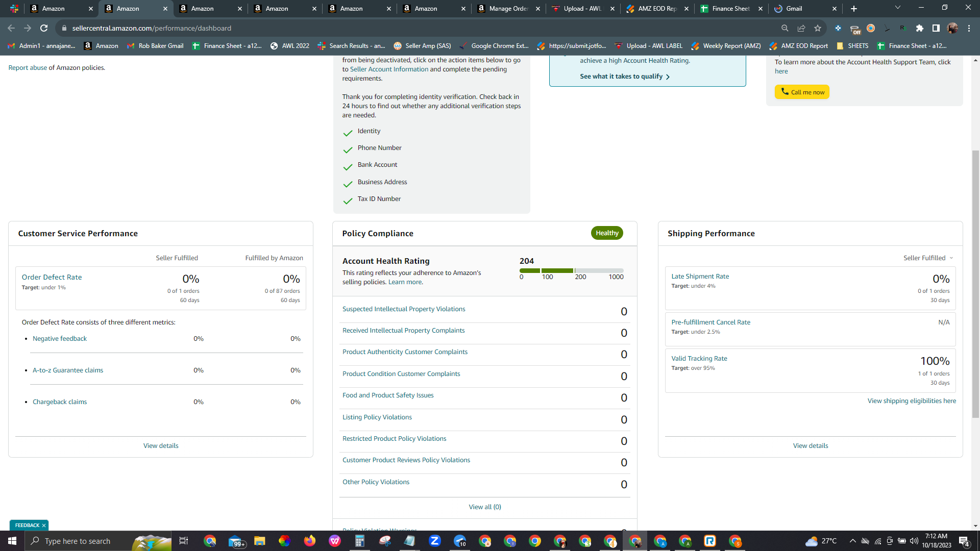Open the Weekly Report (AMZ) bookmark
The width and height of the screenshot is (980, 551).
(726, 46)
